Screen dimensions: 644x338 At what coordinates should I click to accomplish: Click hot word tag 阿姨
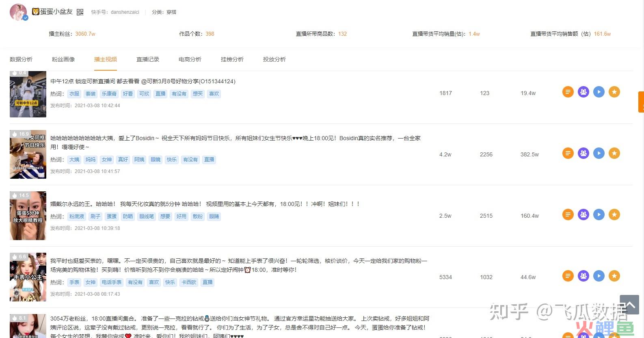pyautogui.click(x=139, y=160)
